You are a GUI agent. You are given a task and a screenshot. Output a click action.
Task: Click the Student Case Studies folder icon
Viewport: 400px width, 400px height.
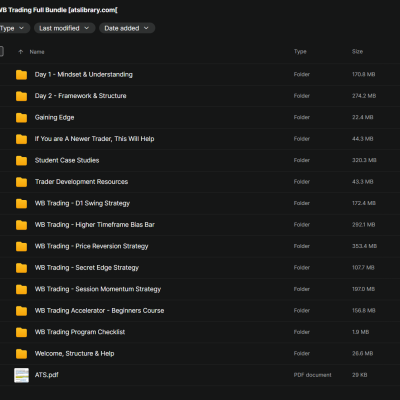[21, 160]
